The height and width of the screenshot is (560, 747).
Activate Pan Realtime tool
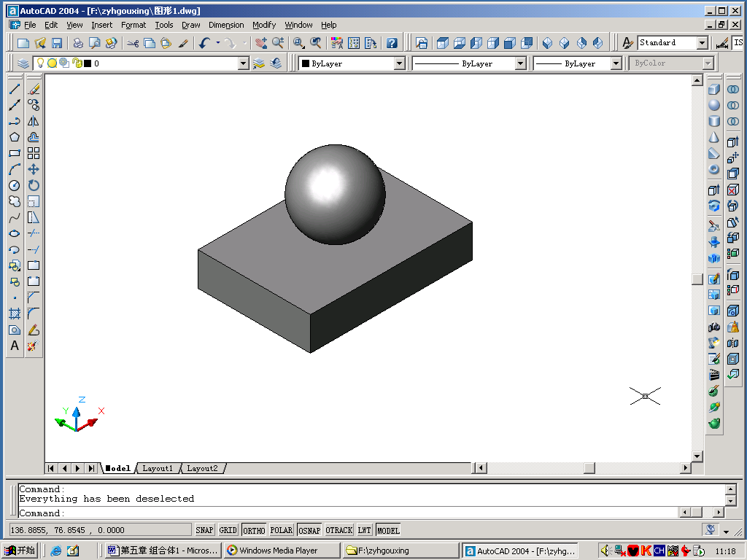pyautogui.click(x=261, y=43)
